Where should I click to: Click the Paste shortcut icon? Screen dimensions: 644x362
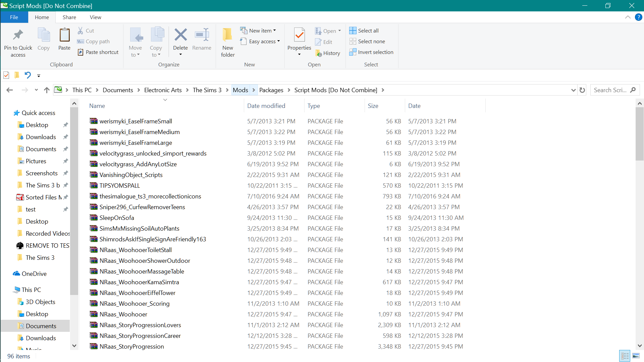click(x=80, y=52)
